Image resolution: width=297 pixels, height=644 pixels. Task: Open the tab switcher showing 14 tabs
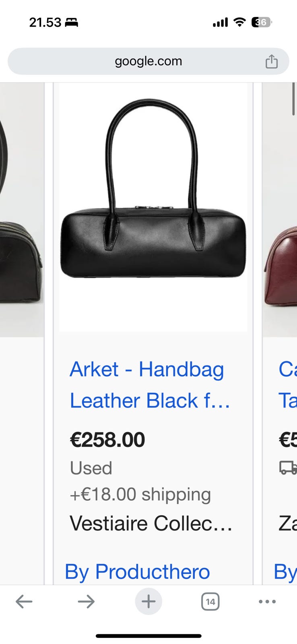point(210,602)
